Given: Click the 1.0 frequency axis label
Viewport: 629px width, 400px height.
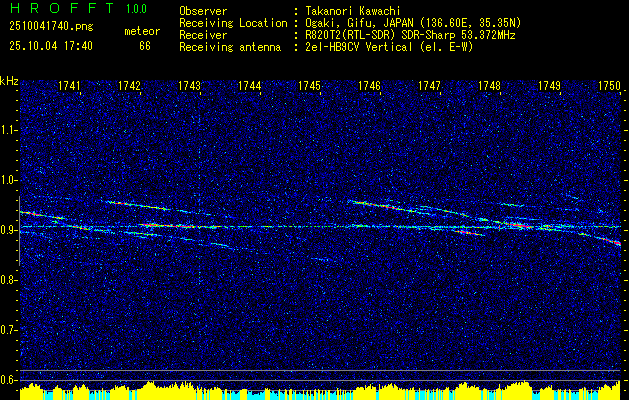Looking at the screenshot, I should [x=8, y=180].
